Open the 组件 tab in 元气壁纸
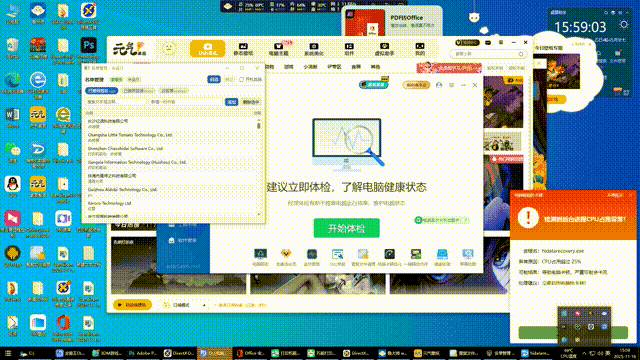640x360 pixels. (x=349, y=49)
